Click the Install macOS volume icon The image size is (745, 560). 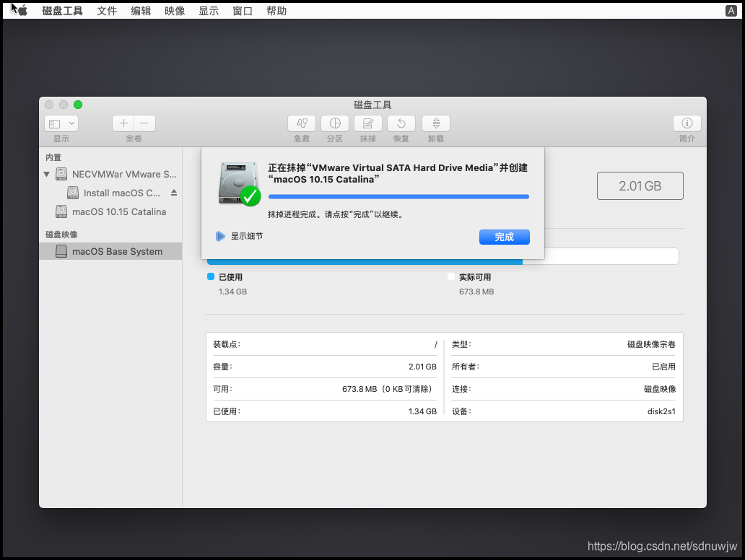(73, 193)
